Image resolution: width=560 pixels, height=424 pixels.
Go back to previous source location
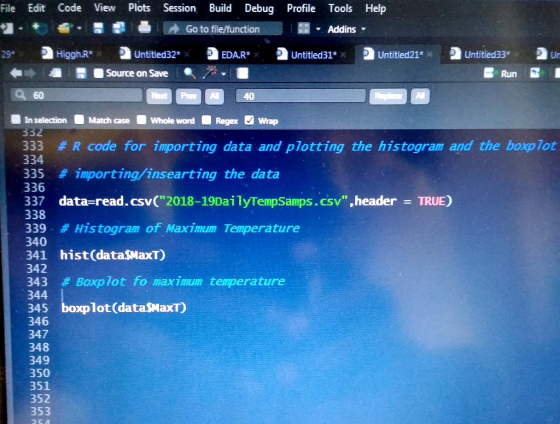(x=16, y=73)
